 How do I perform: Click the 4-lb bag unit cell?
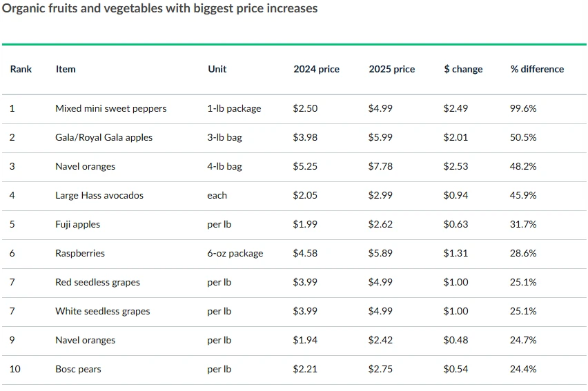(225, 166)
